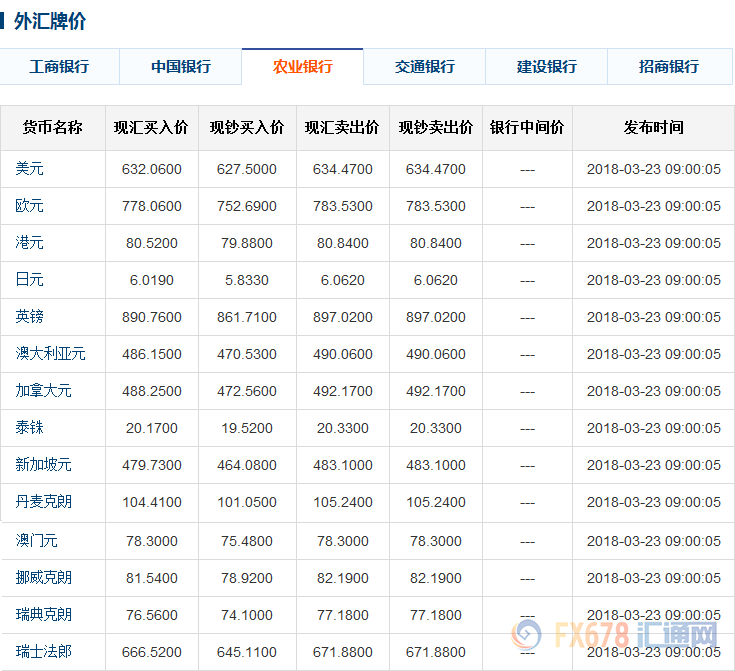Switch to the 工商银行 tab

coord(59,67)
